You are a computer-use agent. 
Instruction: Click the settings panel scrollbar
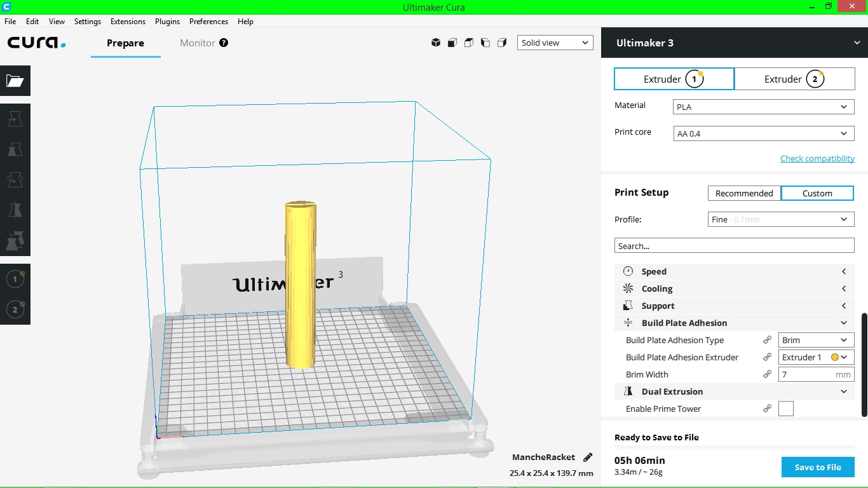point(864,365)
